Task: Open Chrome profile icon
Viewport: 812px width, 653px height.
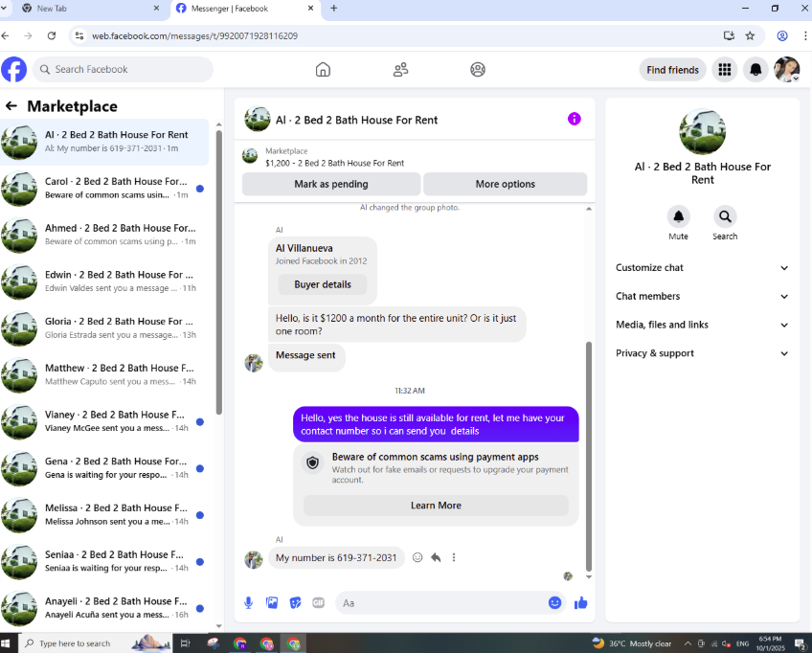Action: click(782, 35)
